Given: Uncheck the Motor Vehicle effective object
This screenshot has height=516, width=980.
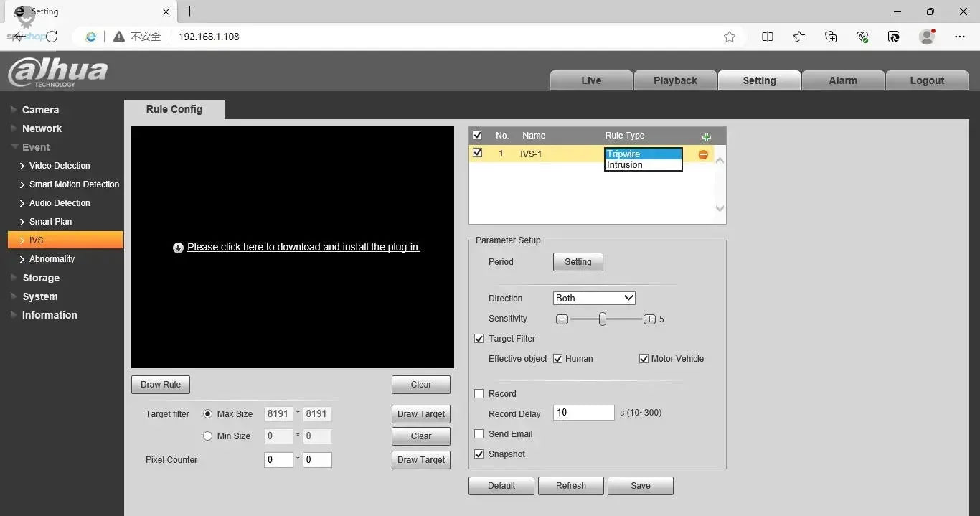Looking at the screenshot, I should tap(644, 358).
